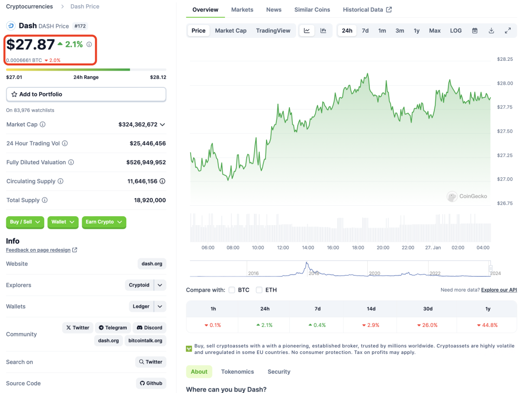Open the Buy / Sell dropdown
532x393 pixels.
25,222
